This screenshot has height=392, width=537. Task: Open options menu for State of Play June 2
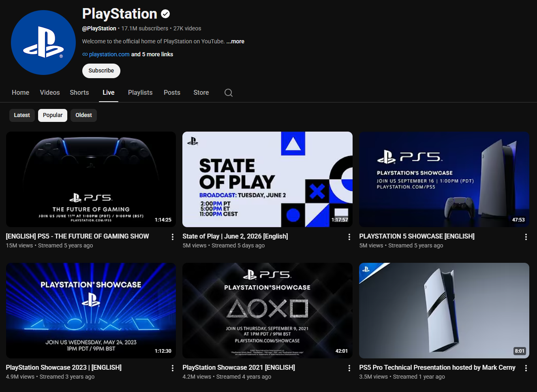click(x=349, y=237)
